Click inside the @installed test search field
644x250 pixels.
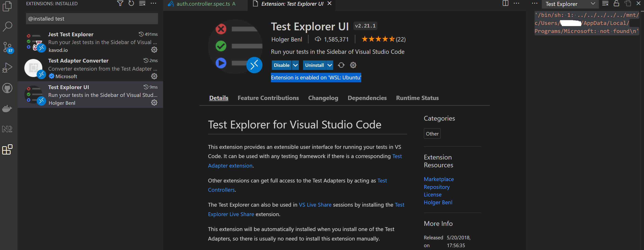92,18
